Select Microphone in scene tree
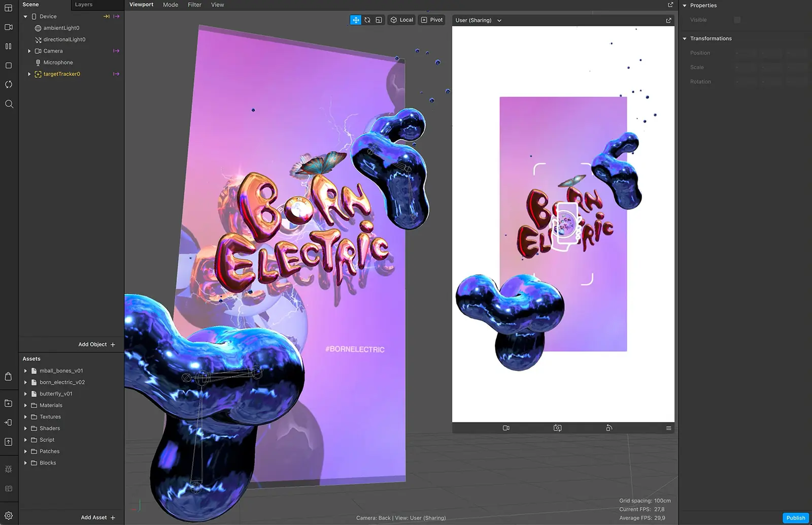 (58, 62)
